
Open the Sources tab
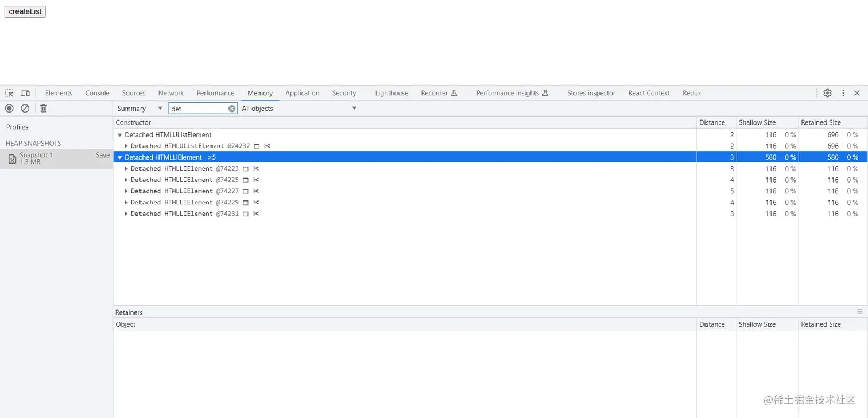(x=134, y=93)
